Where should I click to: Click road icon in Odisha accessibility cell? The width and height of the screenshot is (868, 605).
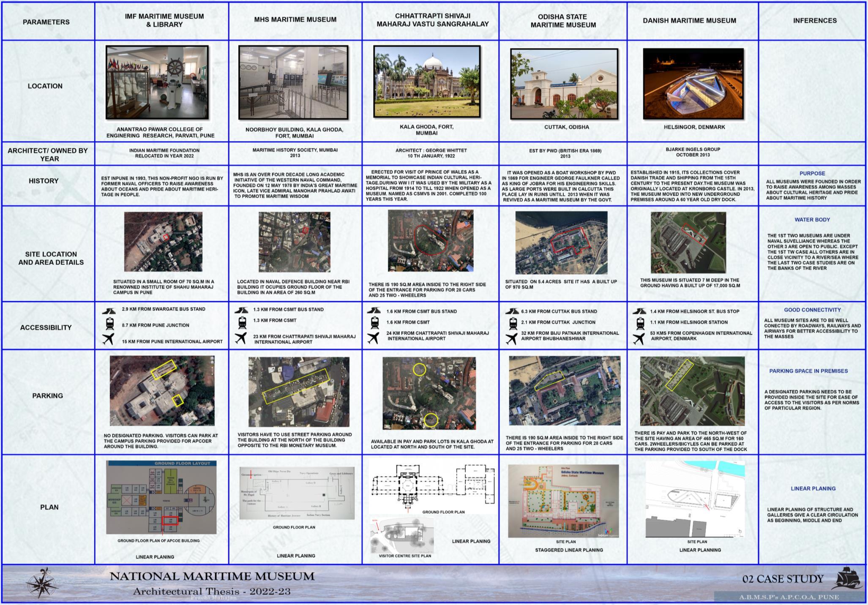(x=512, y=311)
